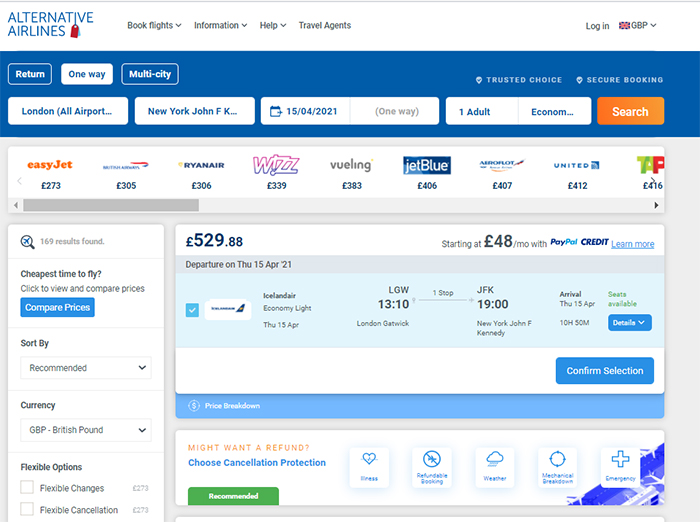This screenshot has height=522, width=700.
Task: Click Confirm Selection button
Action: point(604,371)
